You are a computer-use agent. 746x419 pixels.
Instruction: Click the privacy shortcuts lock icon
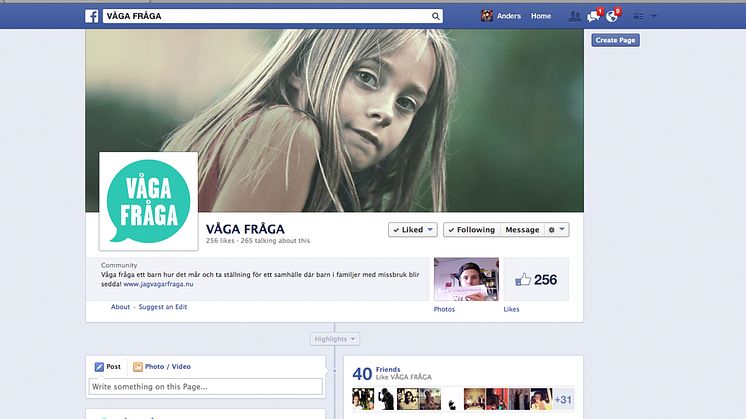[638, 16]
